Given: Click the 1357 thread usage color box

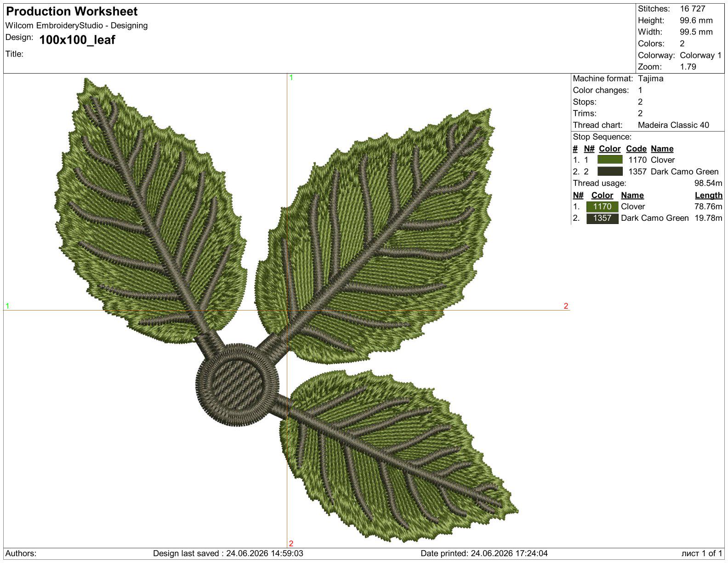Looking at the screenshot, I should pyautogui.click(x=602, y=218).
